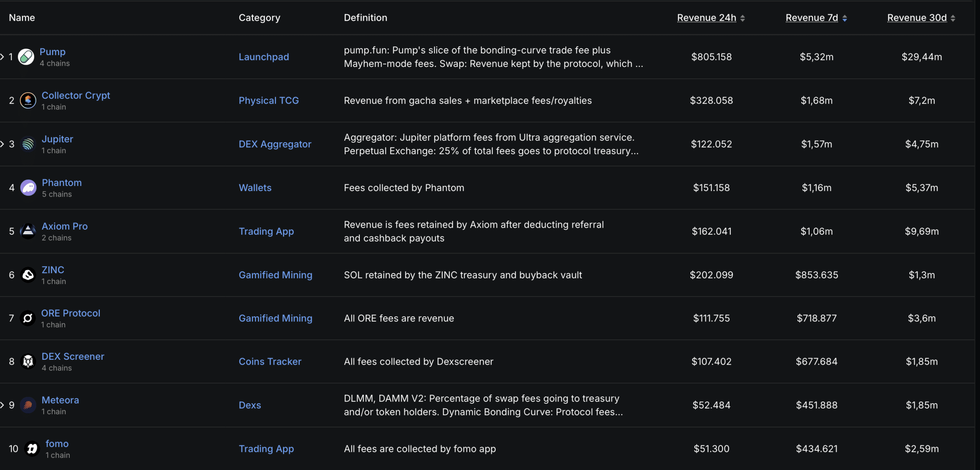
Task: Open Axiom Pro's Trading App category link
Action: pyautogui.click(x=266, y=232)
